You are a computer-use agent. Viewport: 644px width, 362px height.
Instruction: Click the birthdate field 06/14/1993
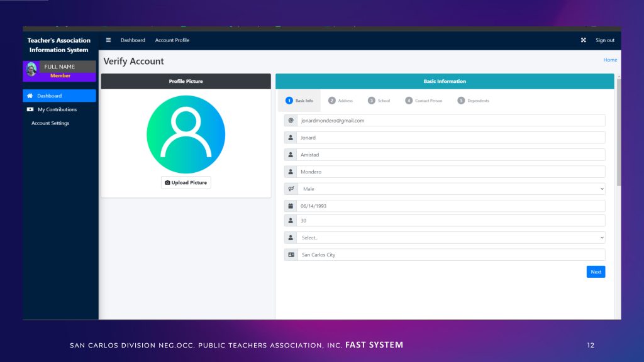451,206
